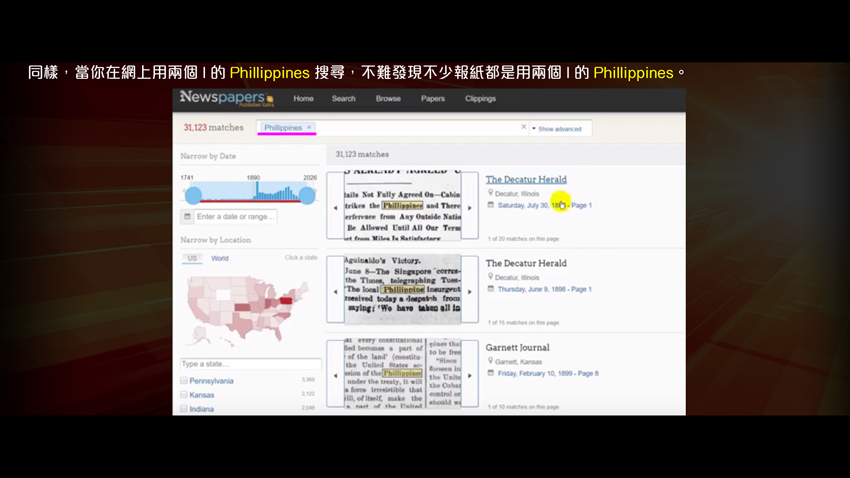Click location pin by first Decatur, Illinois
This screenshot has height=478, width=850.
[491, 192]
